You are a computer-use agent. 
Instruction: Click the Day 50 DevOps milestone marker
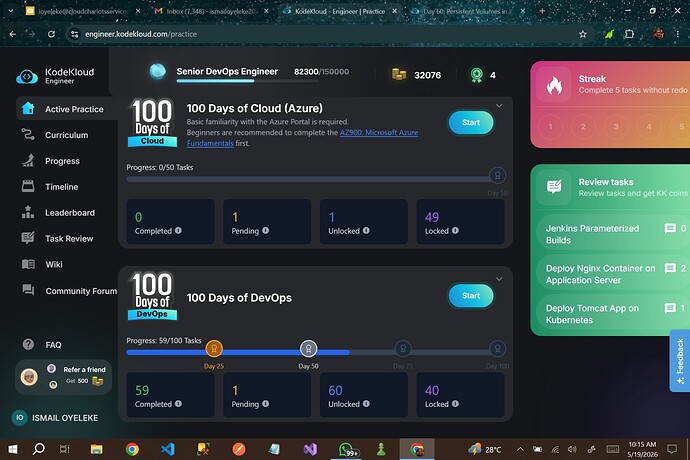[x=308, y=349]
